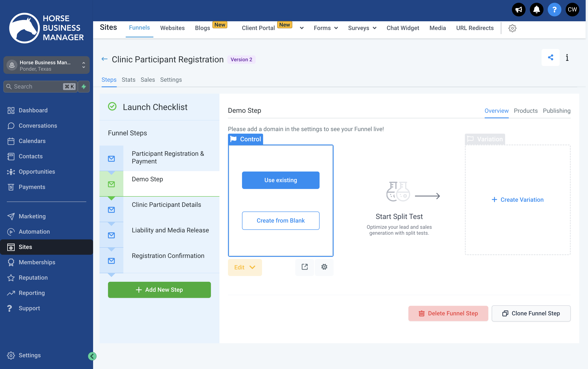
Task: Open the CW user avatar menu
Action: [572, 10]
